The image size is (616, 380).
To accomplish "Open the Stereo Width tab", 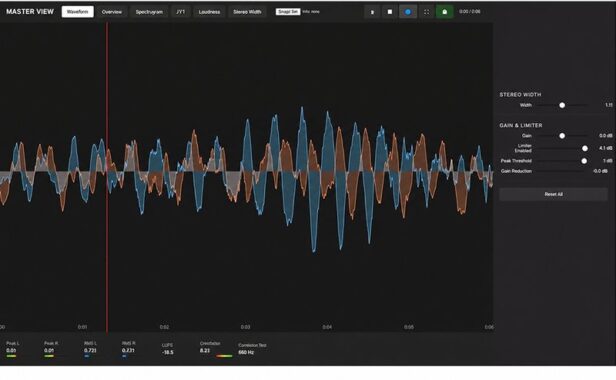I will [247, 12].
